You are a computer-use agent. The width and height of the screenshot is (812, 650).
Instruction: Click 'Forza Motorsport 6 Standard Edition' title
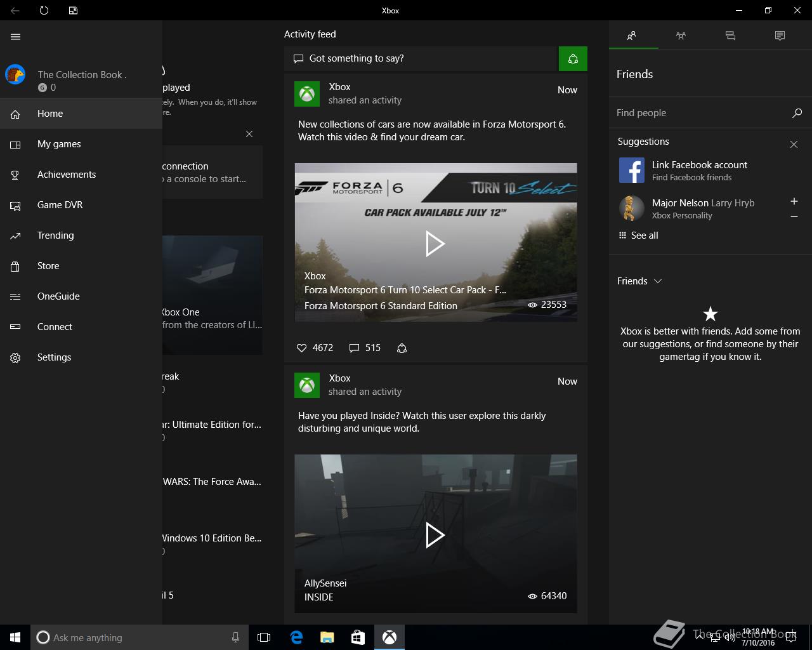click(x=381, y=306)
